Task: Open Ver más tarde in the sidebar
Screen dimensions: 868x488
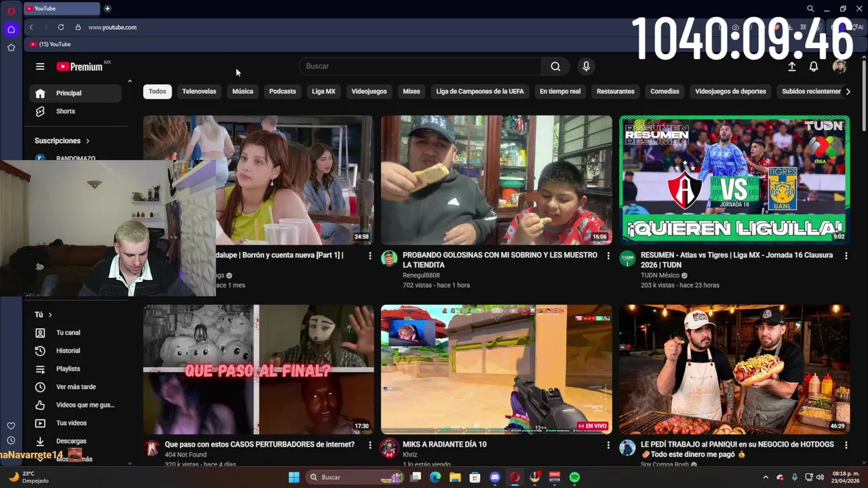Action: point(75,387)
